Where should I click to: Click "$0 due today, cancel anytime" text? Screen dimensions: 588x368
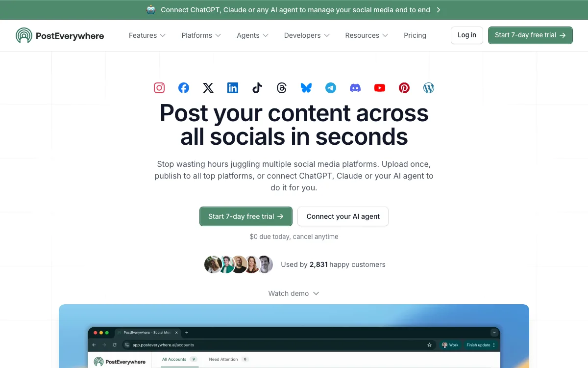pos(294,237)
